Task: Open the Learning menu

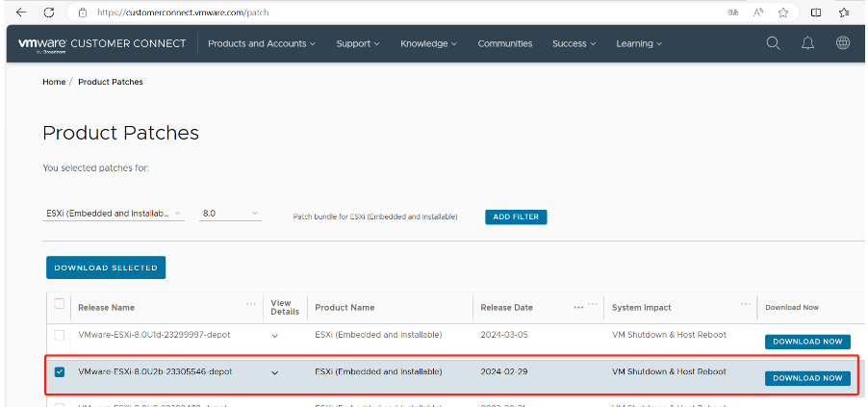Action: (x=639, y=43)
